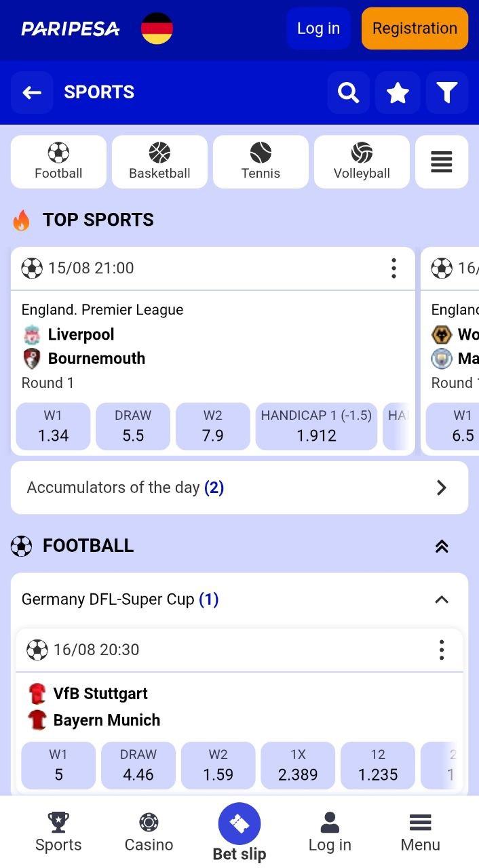Image resolution: width=479 pixels, height=868 pixels.
Task: Open the all sports list icon
Action: (442, 162)
